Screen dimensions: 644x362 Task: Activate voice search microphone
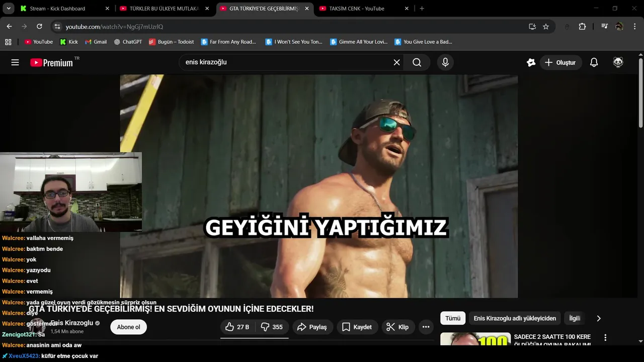[445, 62]
